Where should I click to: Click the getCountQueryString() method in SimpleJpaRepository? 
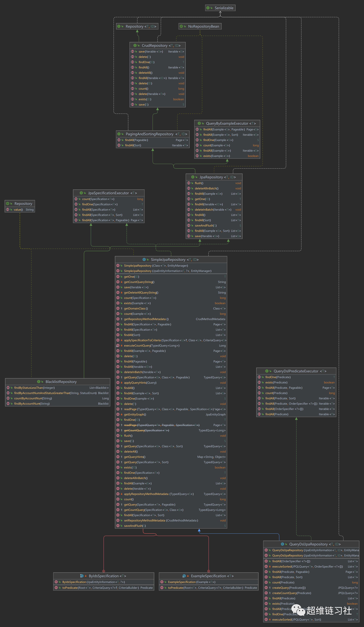pyautogui.click(x=139, y=282)
